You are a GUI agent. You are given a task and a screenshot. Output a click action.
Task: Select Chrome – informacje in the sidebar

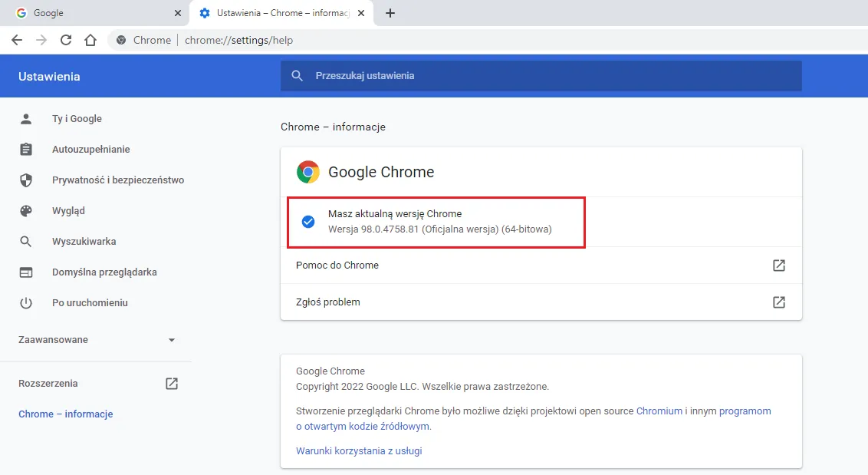tap(66, 414)
